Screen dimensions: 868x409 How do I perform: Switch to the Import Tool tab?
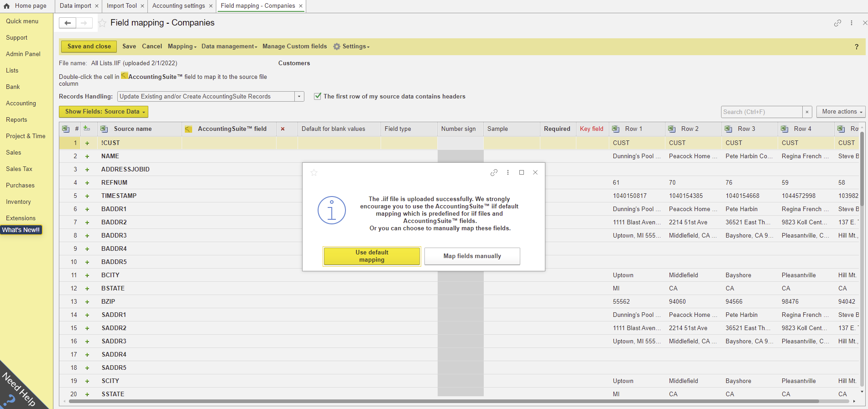tap(121, 6)
